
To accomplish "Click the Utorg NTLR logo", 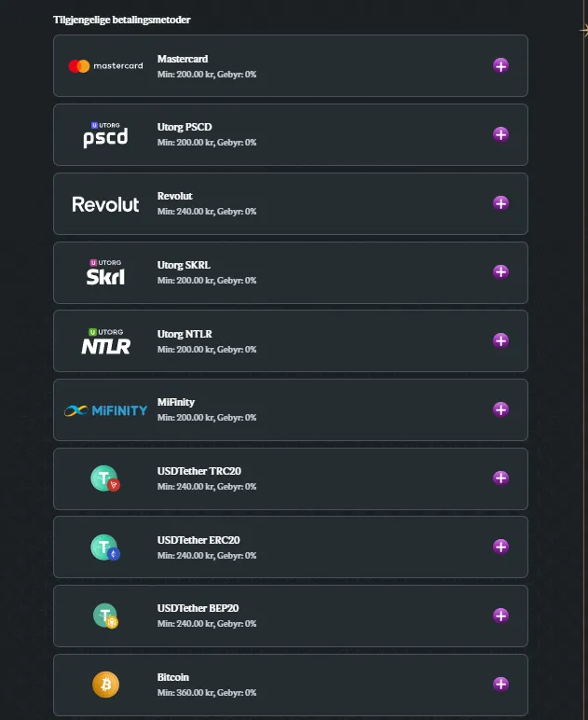I will pyautogui.click(x=105, y=341).
